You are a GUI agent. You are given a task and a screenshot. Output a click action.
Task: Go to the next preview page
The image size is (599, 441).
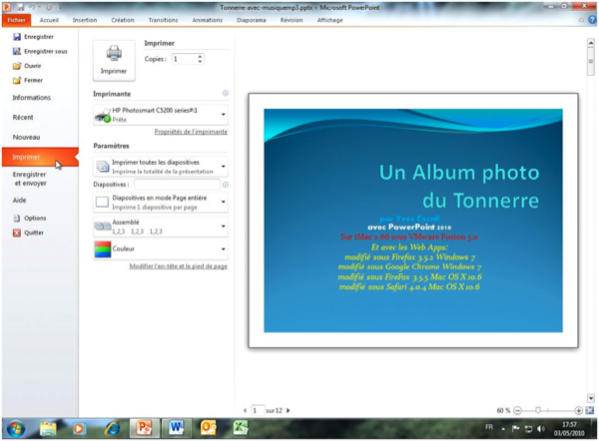[x=288, y=410]
